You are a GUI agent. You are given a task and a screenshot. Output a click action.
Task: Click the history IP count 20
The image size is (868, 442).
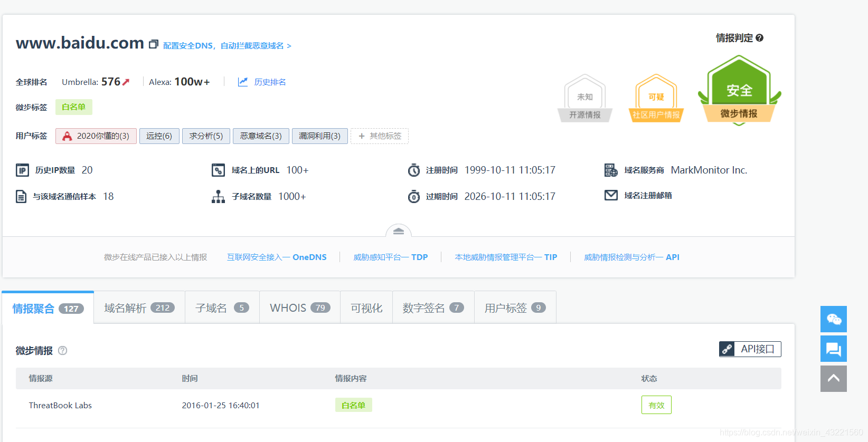(x=87, y=170)
